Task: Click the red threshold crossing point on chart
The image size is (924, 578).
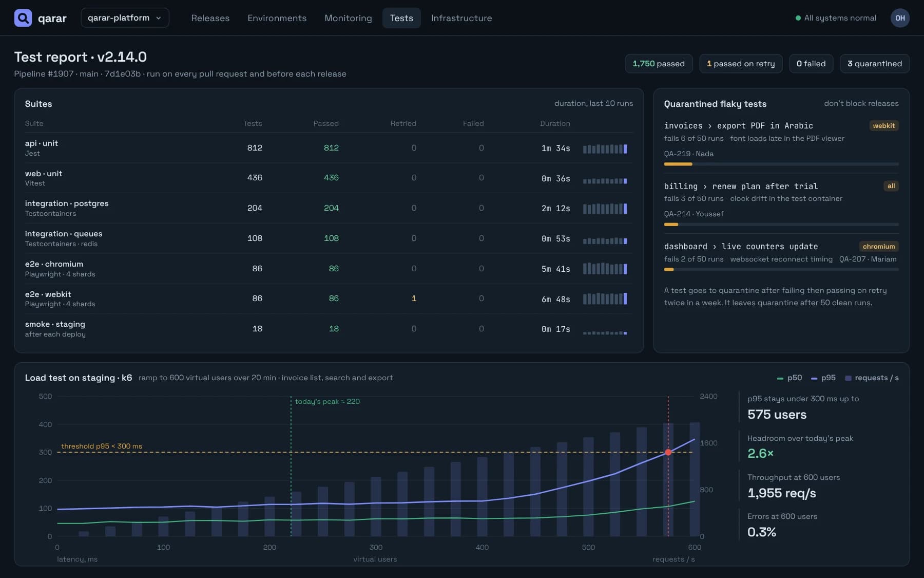Action: pyautogui.click(x=668, y=453)
